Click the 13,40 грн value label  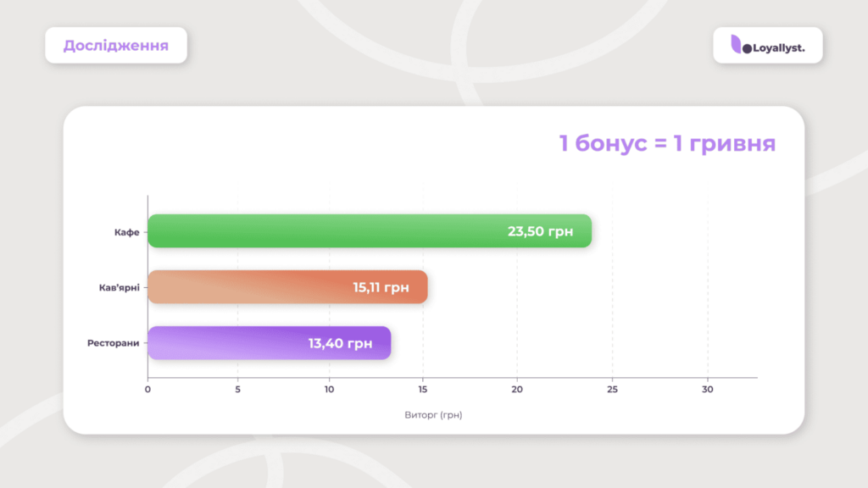[x=340, y=343]
